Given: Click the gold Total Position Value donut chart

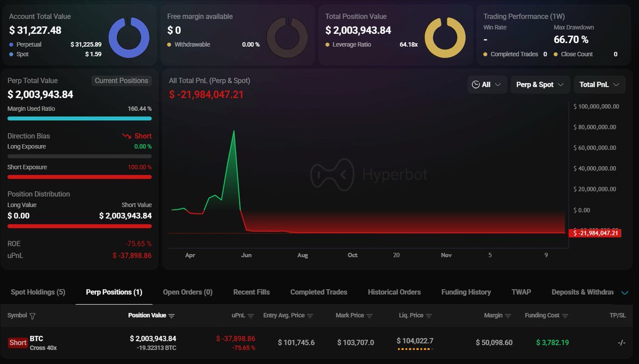Looking at the screenshot, I should pyautogui.click(x=445, y=37).
